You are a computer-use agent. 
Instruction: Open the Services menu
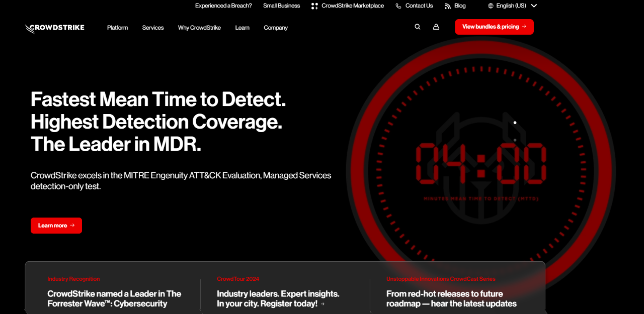(x=153, y=28)
